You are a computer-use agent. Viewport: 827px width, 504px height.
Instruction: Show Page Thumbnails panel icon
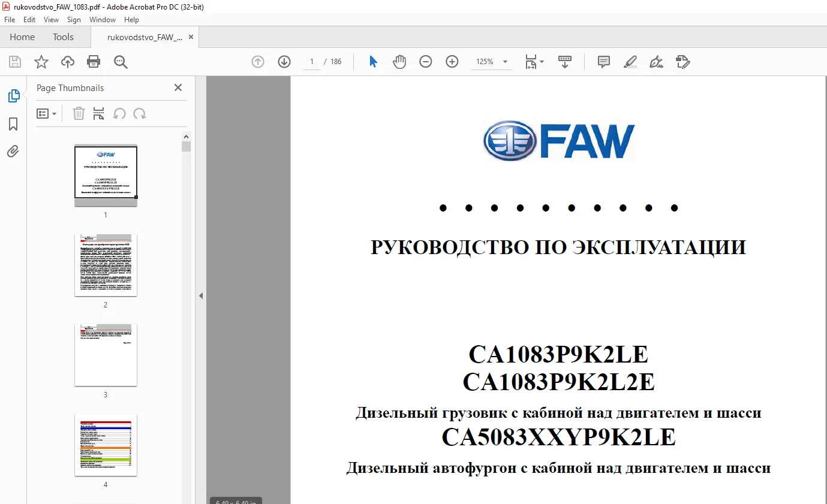(13, 96)
